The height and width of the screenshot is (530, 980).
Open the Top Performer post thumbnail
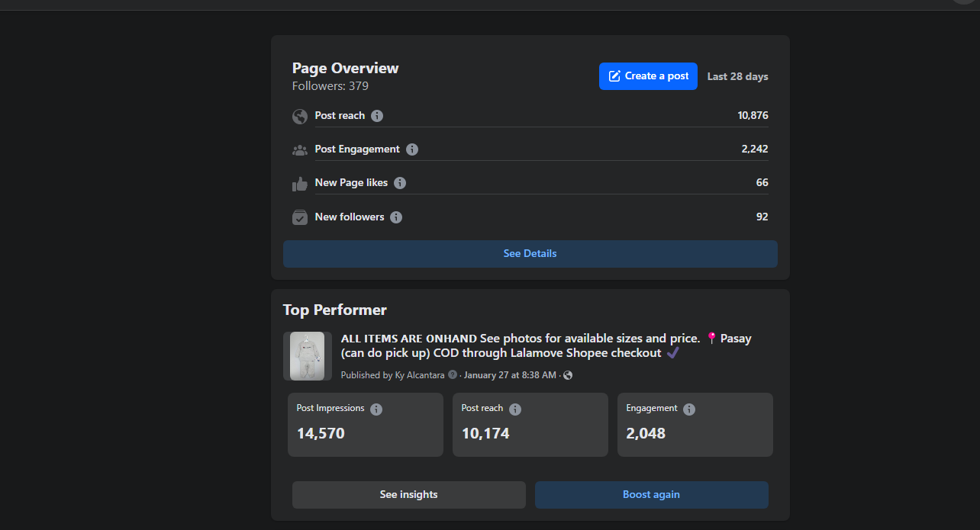point(308,356)
